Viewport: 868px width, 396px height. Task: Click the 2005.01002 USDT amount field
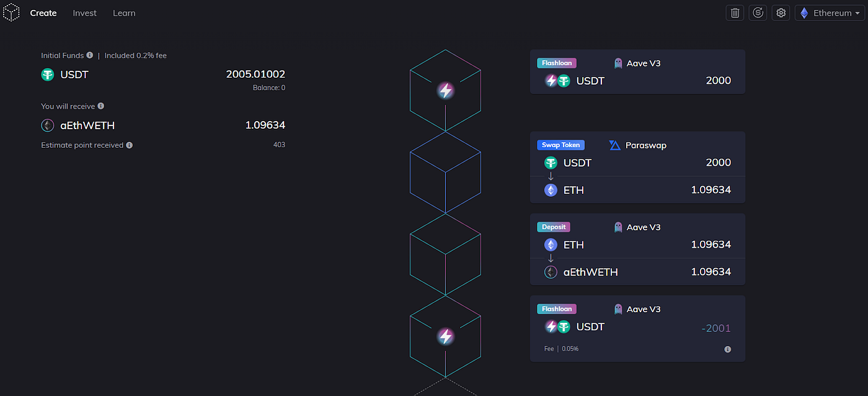point(255,74)
